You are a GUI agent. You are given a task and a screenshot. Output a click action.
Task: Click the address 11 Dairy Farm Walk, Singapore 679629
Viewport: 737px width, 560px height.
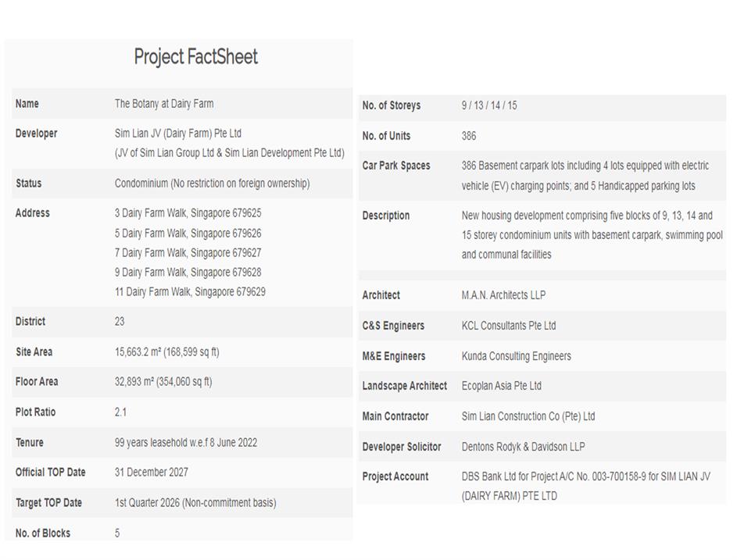point(190,292)
